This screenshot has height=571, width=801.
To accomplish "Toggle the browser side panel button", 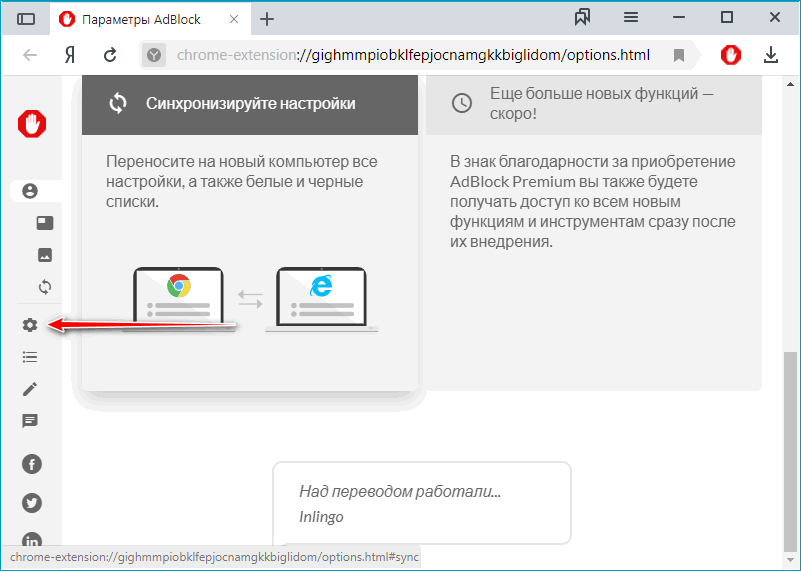I will pyautogui.click(x=26, y=19).
